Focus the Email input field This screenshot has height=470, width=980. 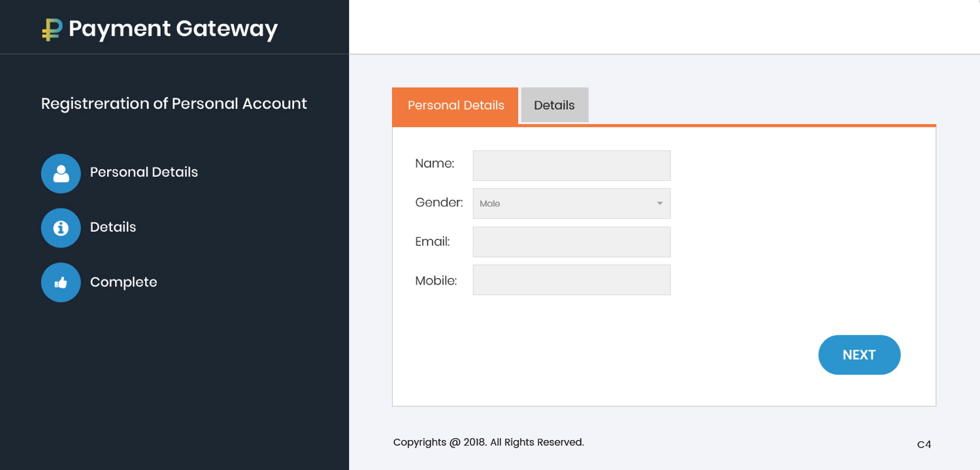571,242
